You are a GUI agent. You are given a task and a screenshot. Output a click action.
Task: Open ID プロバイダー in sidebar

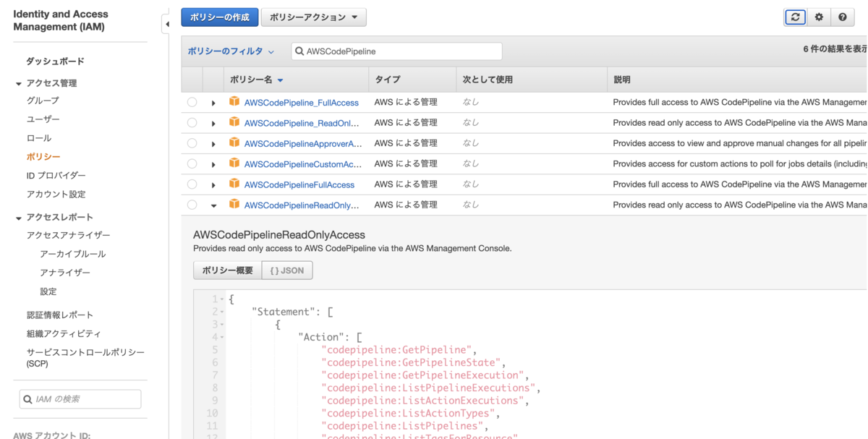[x=56, y=176]
